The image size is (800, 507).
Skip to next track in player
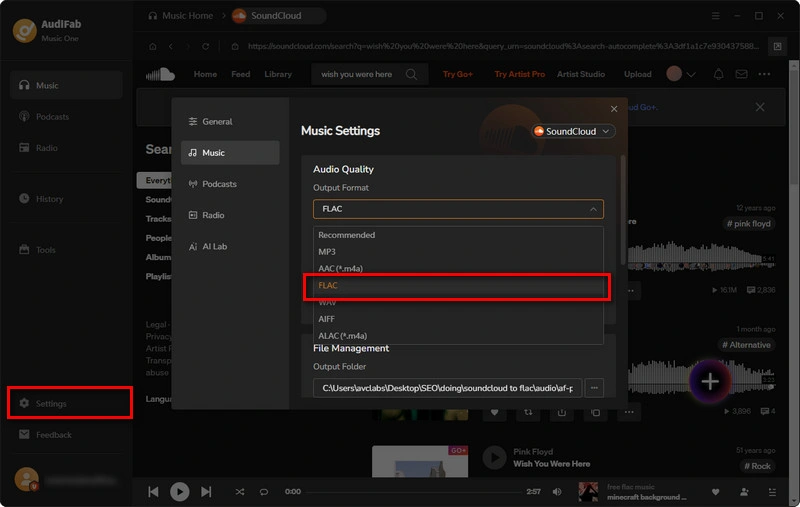coord(206,492)
